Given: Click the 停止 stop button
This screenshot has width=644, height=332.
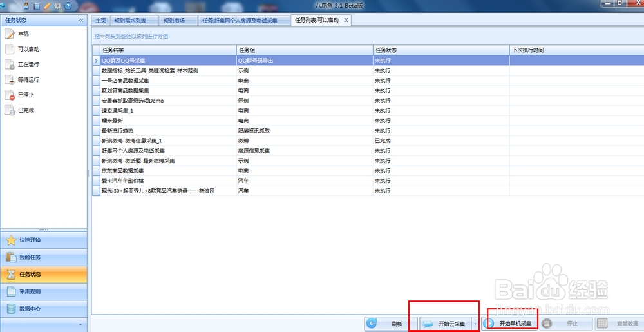Looking at the screenshot, I should (x=566, y=324).
